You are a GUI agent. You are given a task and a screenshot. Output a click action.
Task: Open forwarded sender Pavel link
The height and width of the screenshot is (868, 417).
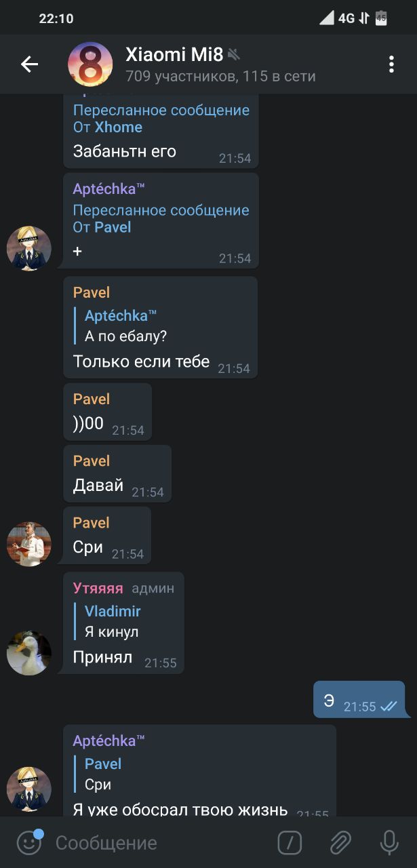(113, 227)
